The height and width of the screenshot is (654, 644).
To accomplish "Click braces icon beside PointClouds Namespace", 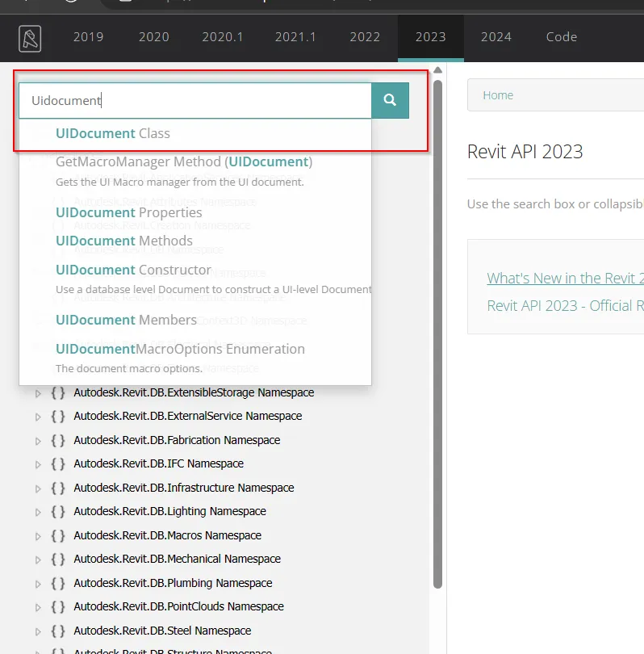I will tap(58, 606).
